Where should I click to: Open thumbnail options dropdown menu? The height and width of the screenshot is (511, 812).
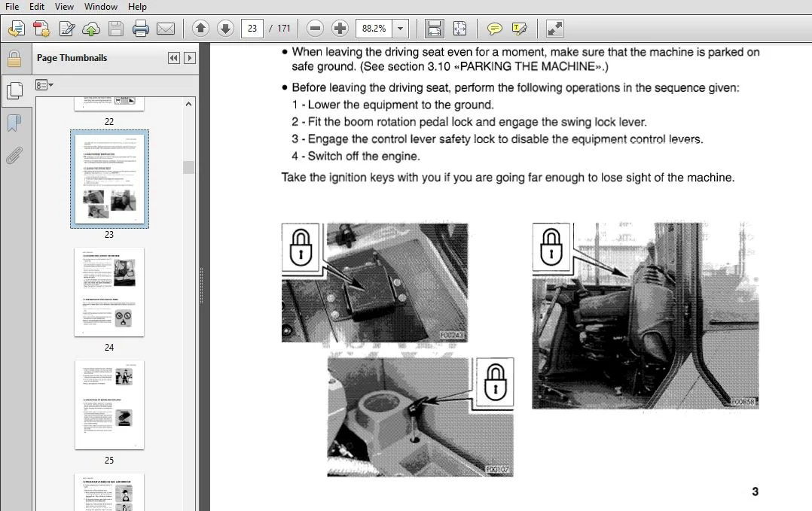tap(44, 85)
